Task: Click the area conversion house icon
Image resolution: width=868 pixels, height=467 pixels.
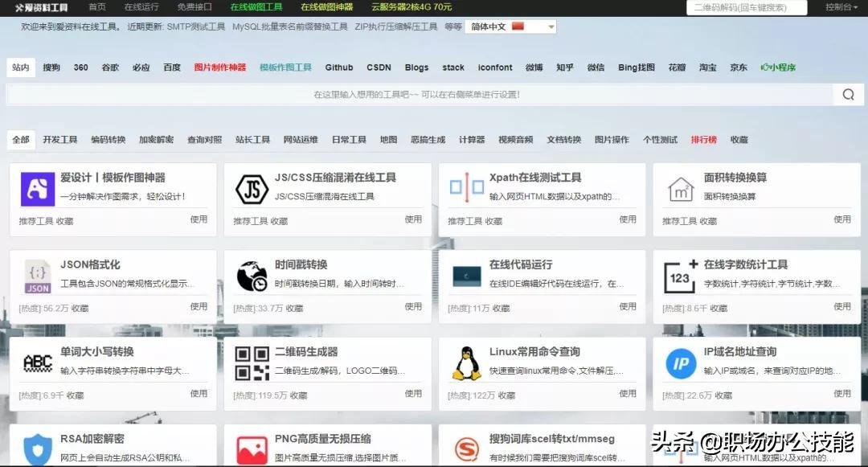Action: click(x=681, y=189)
